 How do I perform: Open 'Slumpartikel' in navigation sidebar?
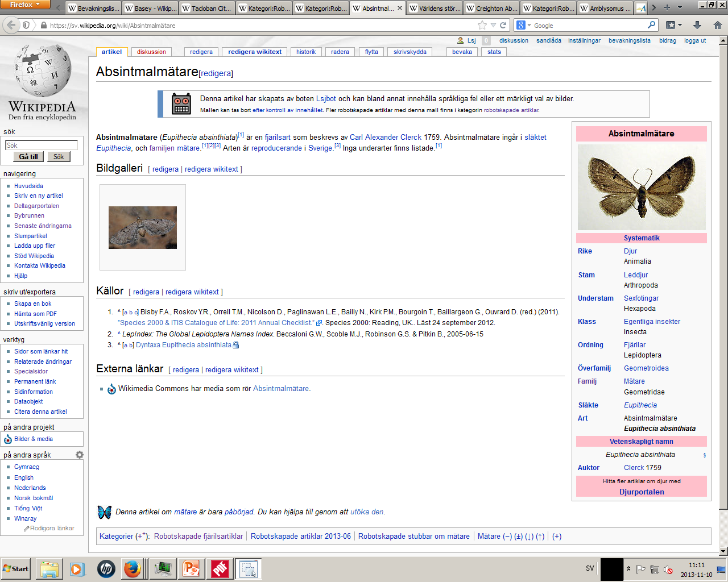[31, 236]
